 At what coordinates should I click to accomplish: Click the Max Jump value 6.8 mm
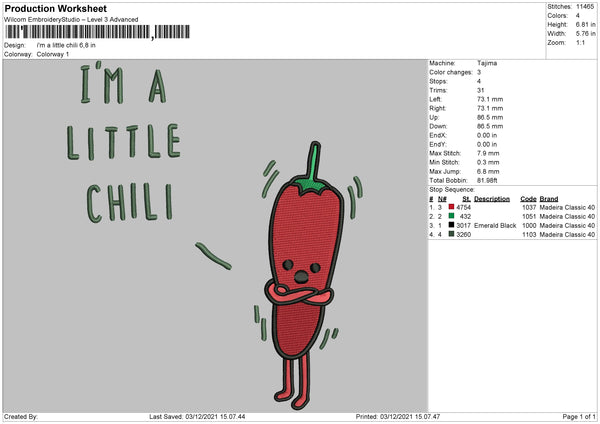pyautogui.click(x=488, y=171)
